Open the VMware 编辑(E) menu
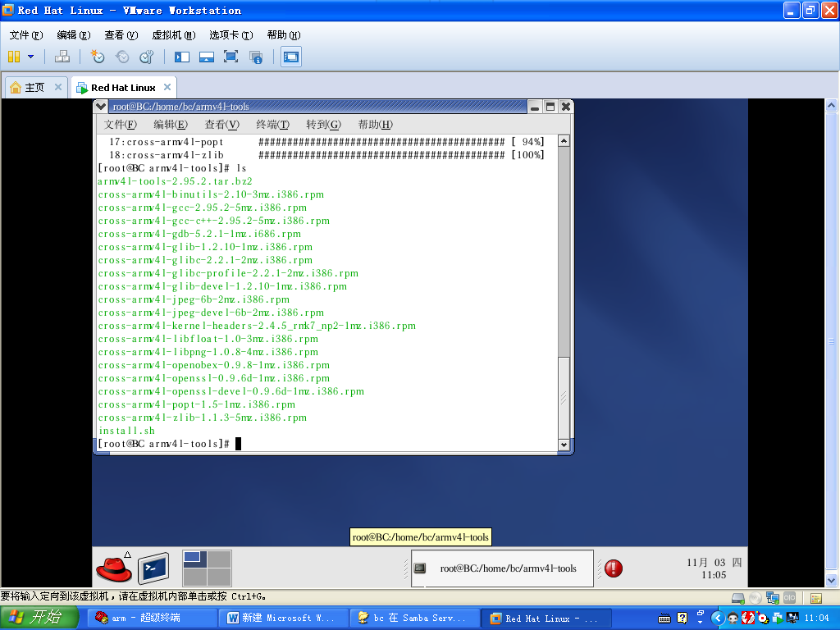 pyautogui.click(x=73, y=34)
